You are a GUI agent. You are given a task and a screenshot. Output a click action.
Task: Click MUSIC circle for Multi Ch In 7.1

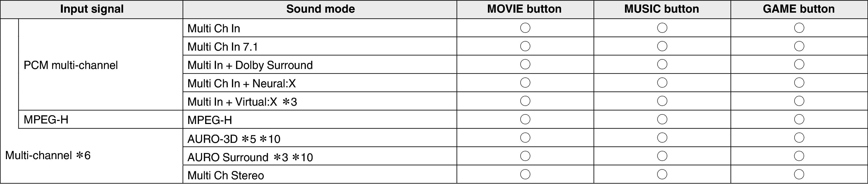(662, 46)
